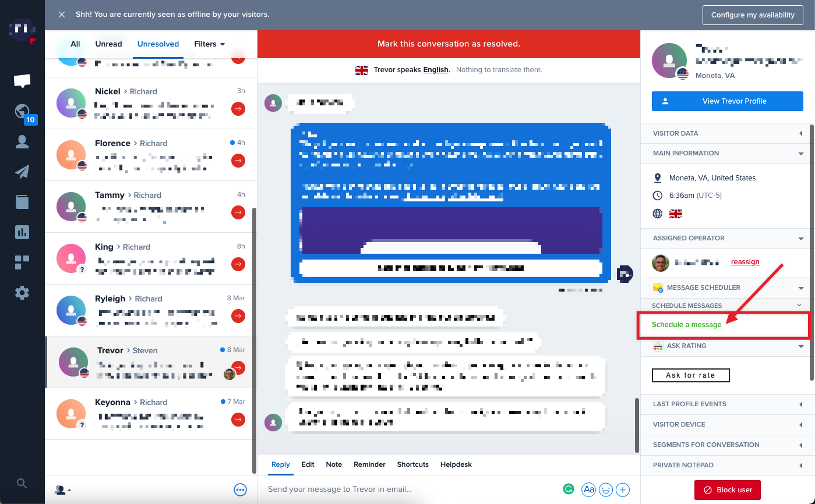Open the contacts person icon in sidebar

tap(22, 142)
